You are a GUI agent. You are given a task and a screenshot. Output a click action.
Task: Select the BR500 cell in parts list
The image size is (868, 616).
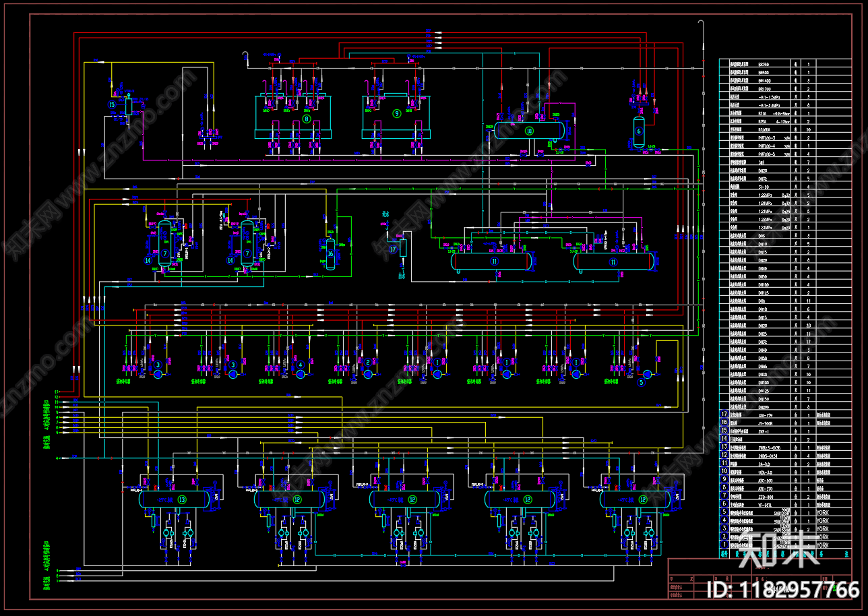pyautogui.click(x=764, y=72)
